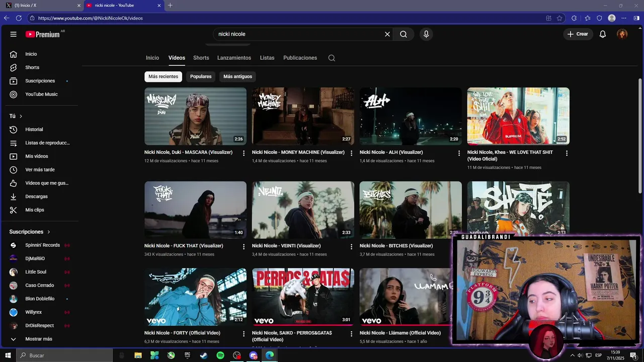The image size is (644, 362).
Task: Reload page with browser refresh icon
Action: [x=19, y=18]
